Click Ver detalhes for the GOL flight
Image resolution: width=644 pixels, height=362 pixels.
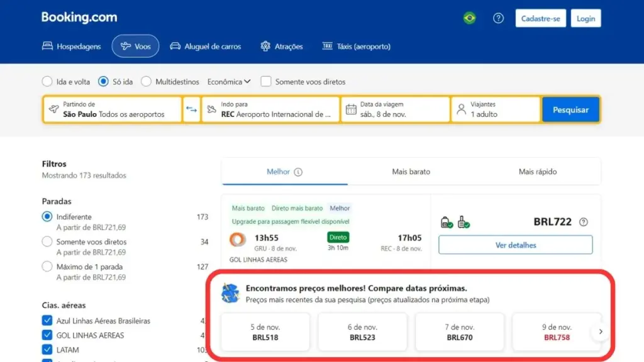(x=516, y=245)
